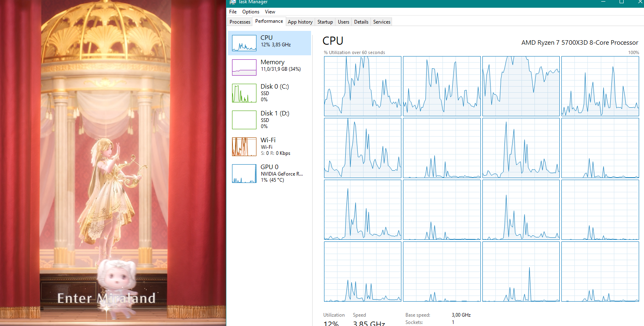
Task: Click the large CPU heading
Action: coord(333,41)
